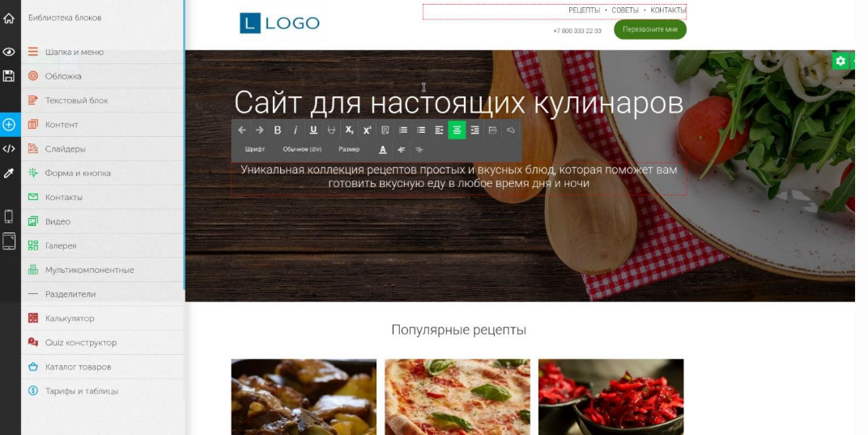Toggle preview with the eye icon
Screen dimensions: 868x435
(9, 52)
